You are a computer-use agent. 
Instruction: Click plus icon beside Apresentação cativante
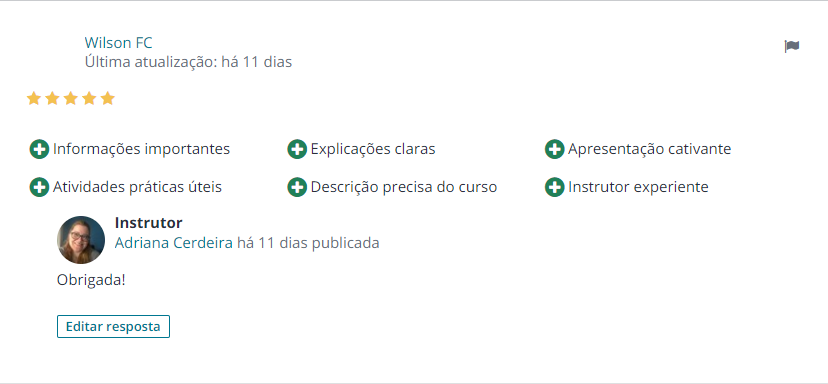point(554,149)
